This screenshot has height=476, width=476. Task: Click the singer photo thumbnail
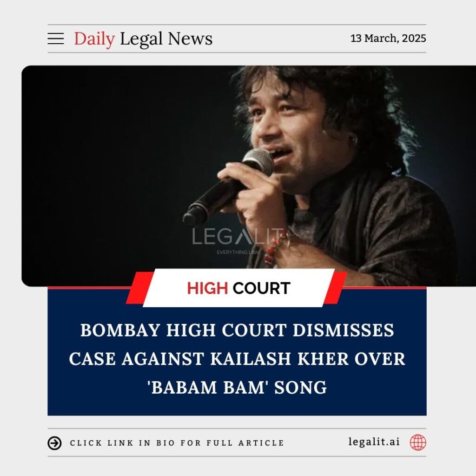[x=249, y=176]
